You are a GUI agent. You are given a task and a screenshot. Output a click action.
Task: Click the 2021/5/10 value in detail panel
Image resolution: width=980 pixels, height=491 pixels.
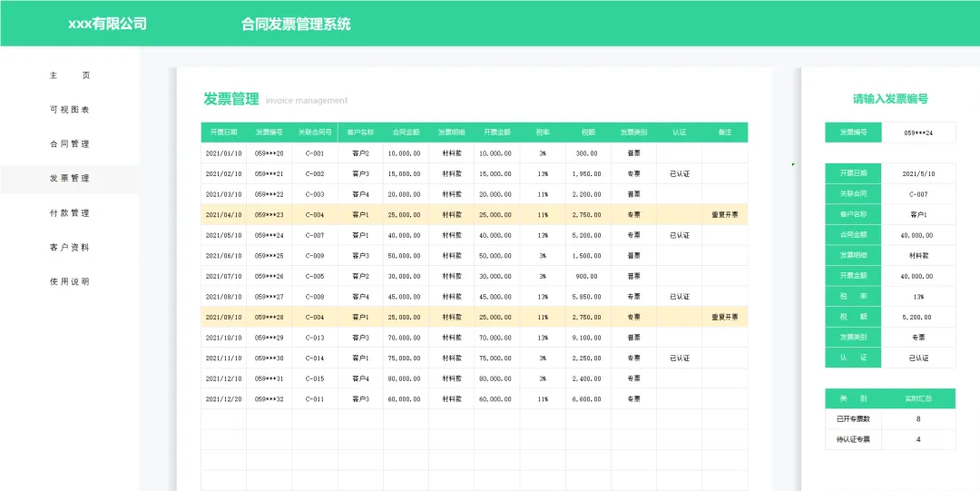coord(918,174)
